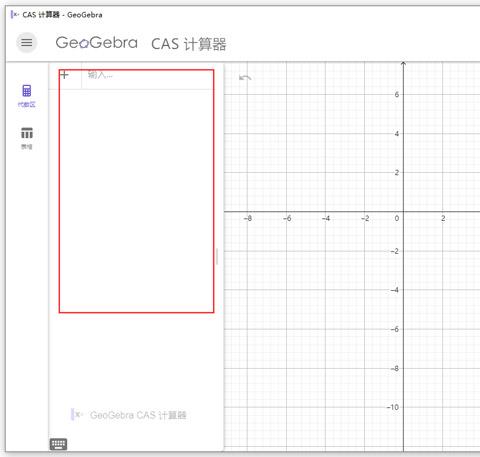Open the hamburger main menu
This screenshot has width=480, height=457.
coord(27,43)
